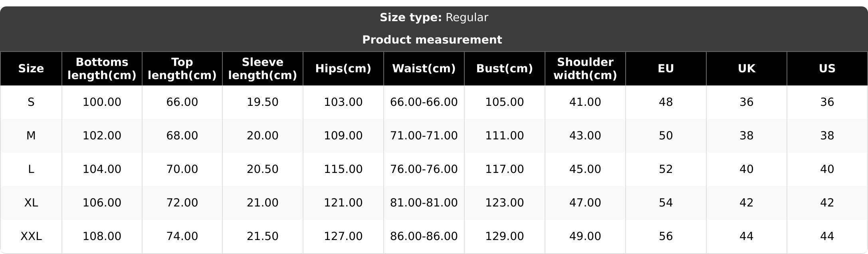Click the Size type: Regular heading
This screenshot has width=868, height=254.
434,18
